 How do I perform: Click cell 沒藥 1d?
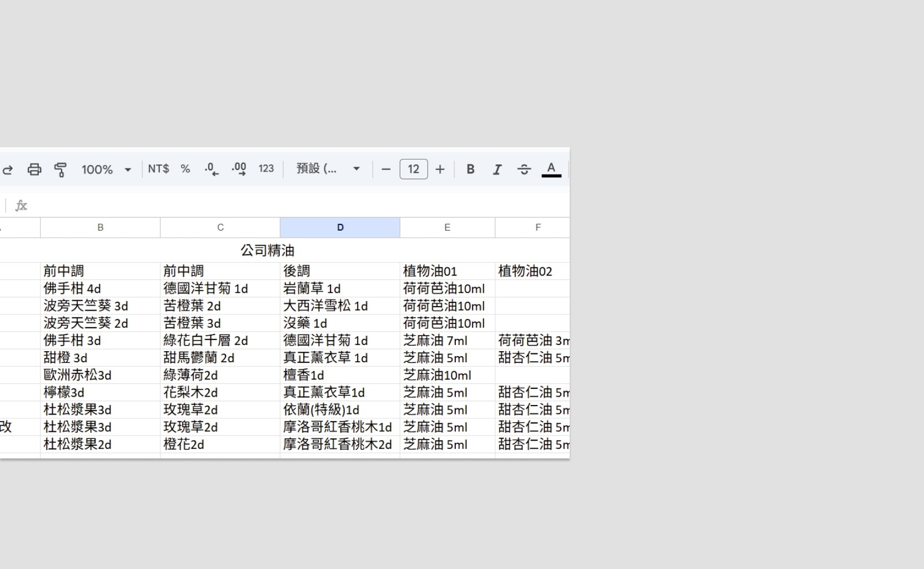pyautogui.click(x=340, y=323)
